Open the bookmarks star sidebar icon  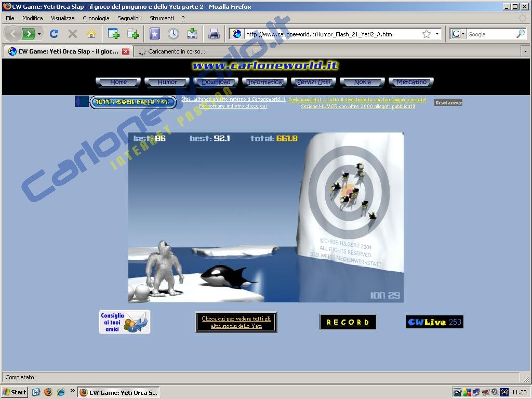155,34
